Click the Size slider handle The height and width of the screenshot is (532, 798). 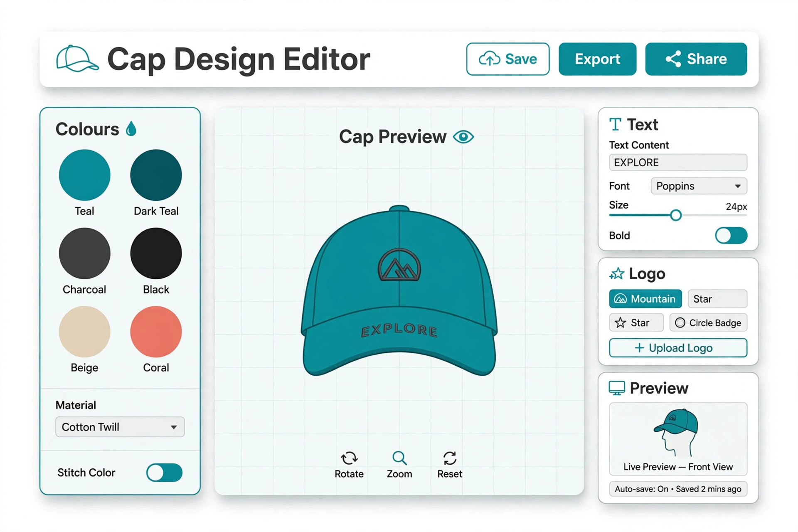click(x=676, y=215)
